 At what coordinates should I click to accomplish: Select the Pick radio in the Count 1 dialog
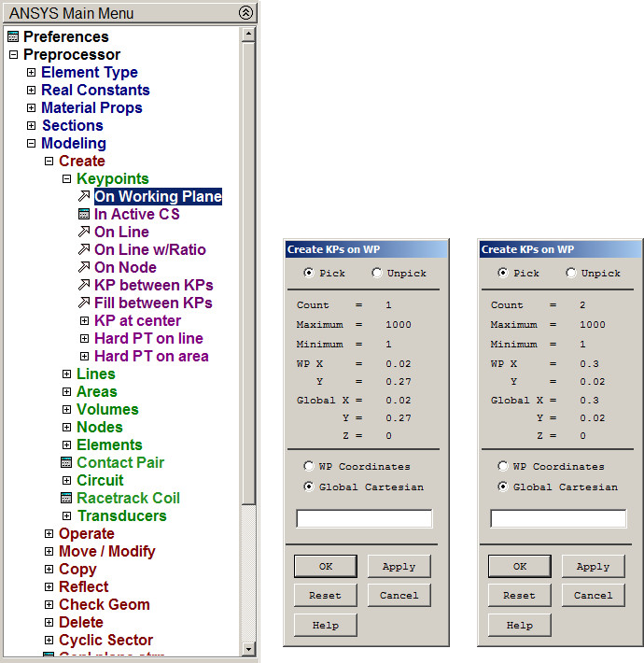pos(309,273)
